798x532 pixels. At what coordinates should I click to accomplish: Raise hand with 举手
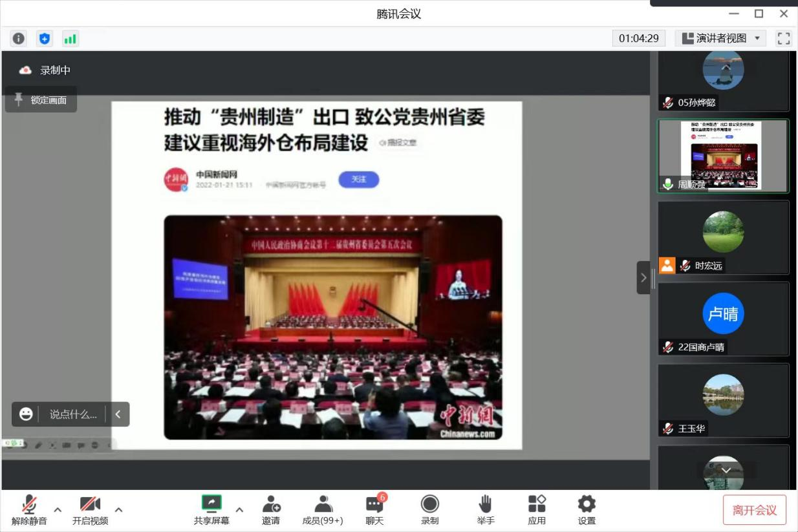(x=485, y=510)
